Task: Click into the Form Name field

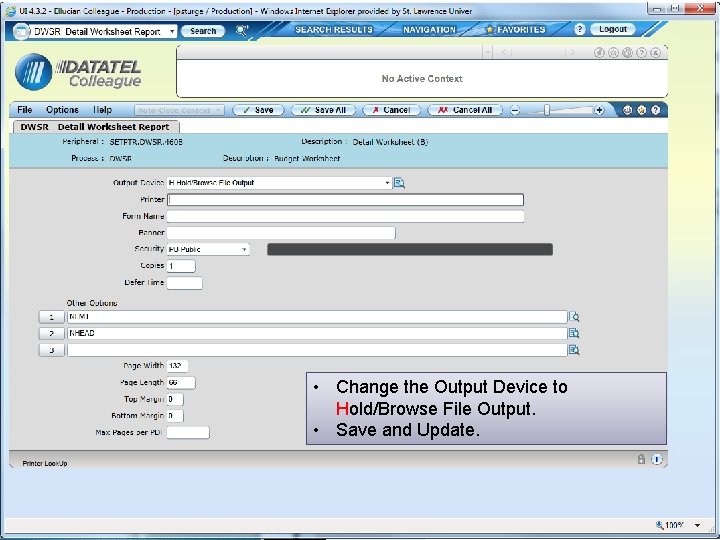Action: tap(345, 216)
